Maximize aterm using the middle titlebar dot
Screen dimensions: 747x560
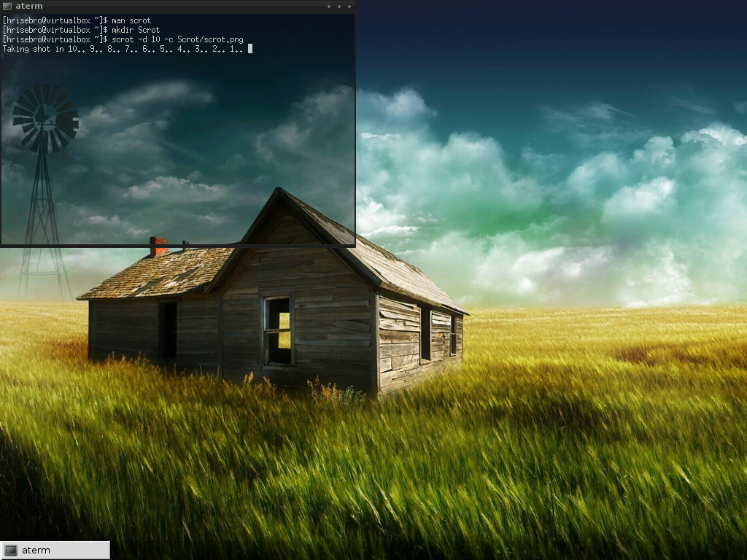pos(339,7)
